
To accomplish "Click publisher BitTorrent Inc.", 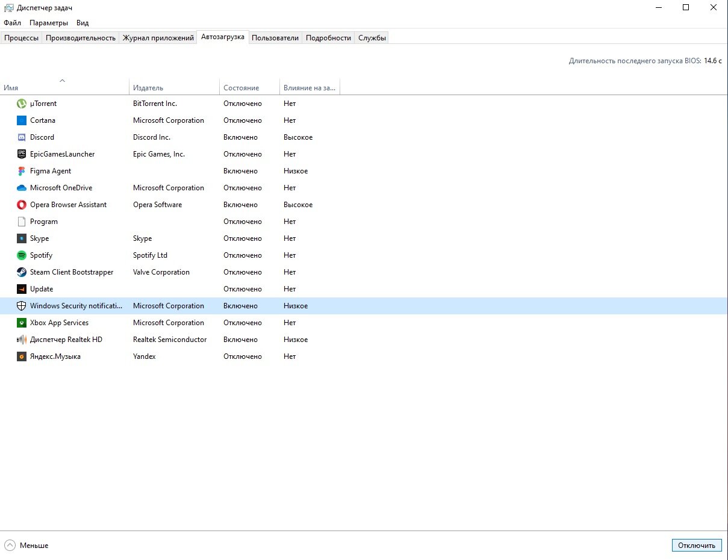I will (x=155, y=104).
